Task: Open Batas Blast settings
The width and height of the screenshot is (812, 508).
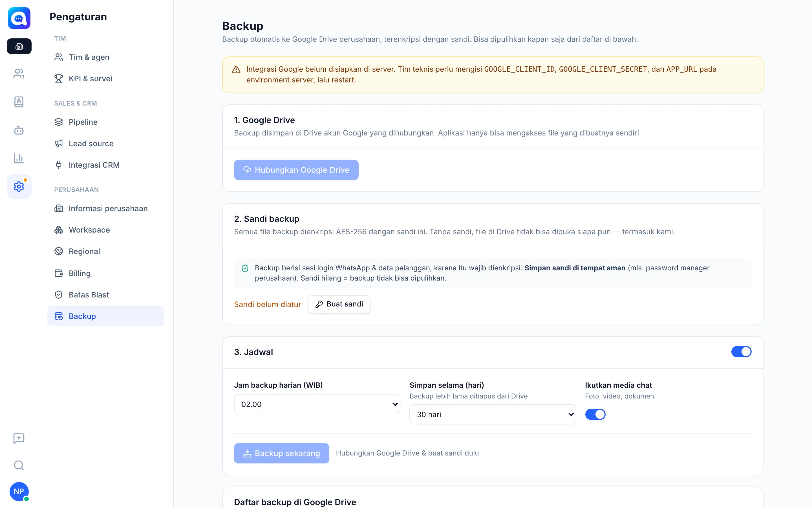Action: click(106, 295)
